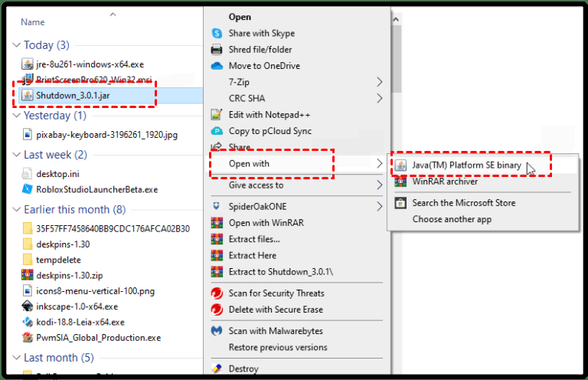This screenshot has width=588, height=380.
Task: Select folder 35F57FF7458640BB9CDC176AFCA02B30
Action: pos(113,229)
